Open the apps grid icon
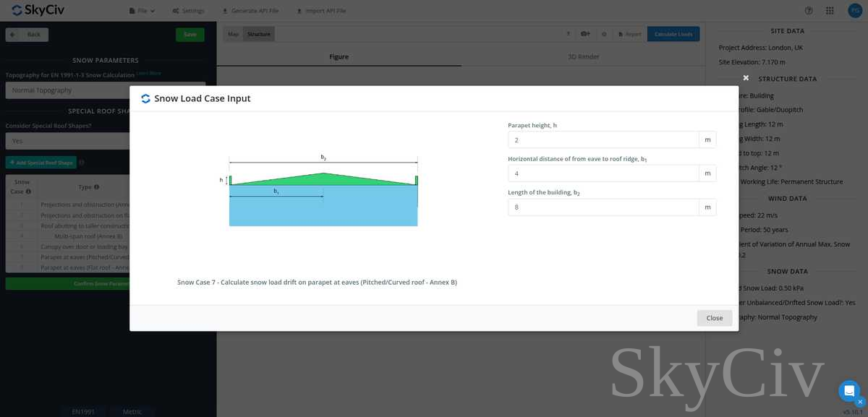This screenshot has height=417, width=868. click(830, 11)
